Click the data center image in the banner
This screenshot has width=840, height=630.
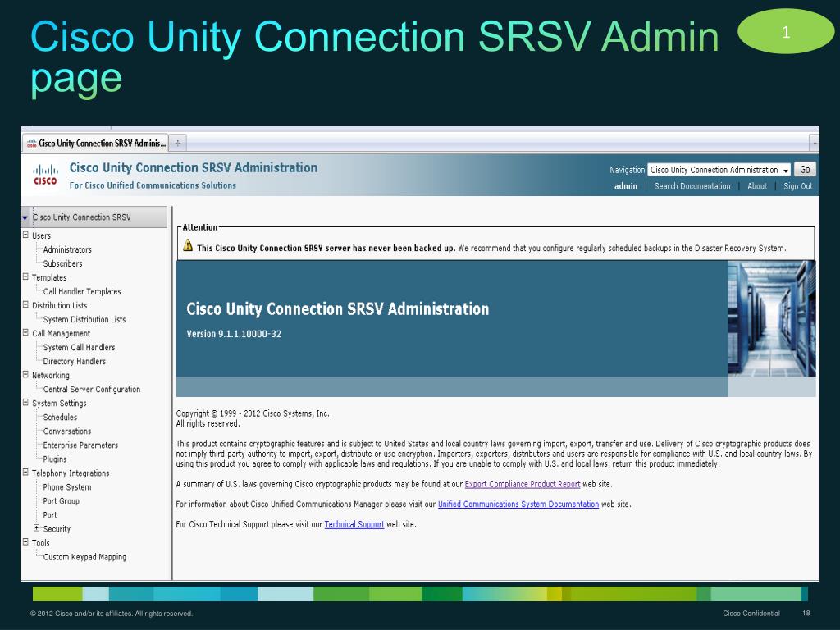[x=771, y=318]
